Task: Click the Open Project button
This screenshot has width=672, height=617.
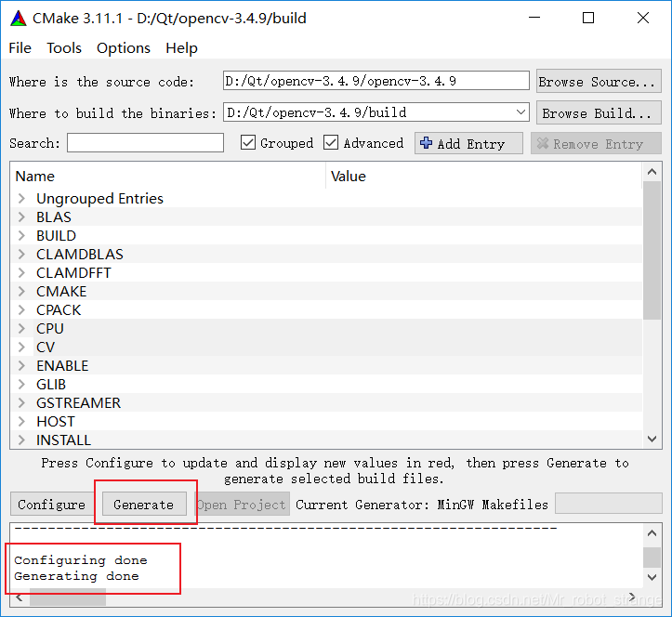Action: [x=243, y=504]
